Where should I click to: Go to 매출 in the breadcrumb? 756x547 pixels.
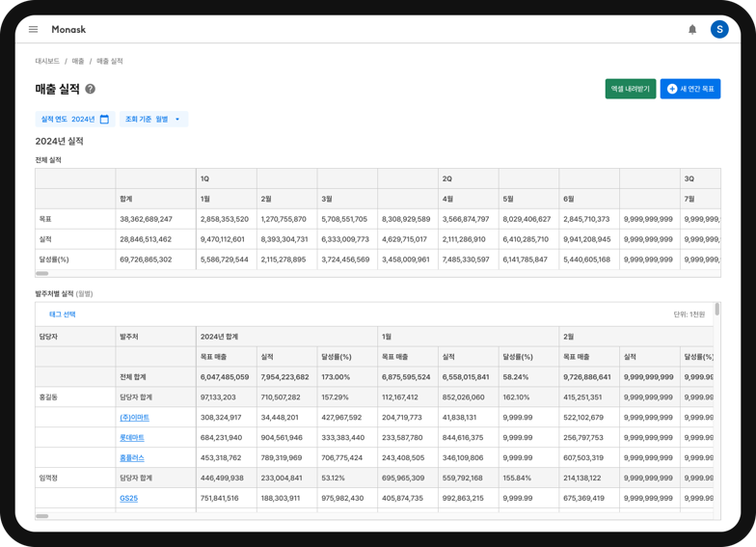point(78,61)
